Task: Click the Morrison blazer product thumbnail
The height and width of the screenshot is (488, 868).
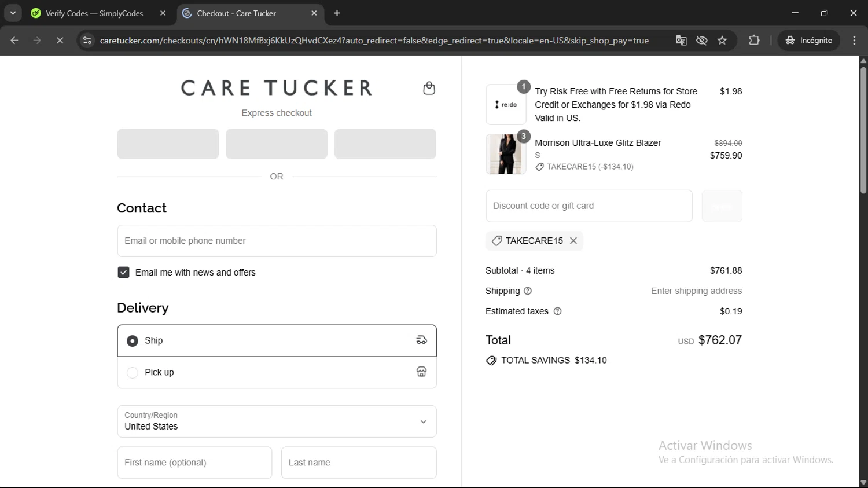Action: click(x=506, y=154)
